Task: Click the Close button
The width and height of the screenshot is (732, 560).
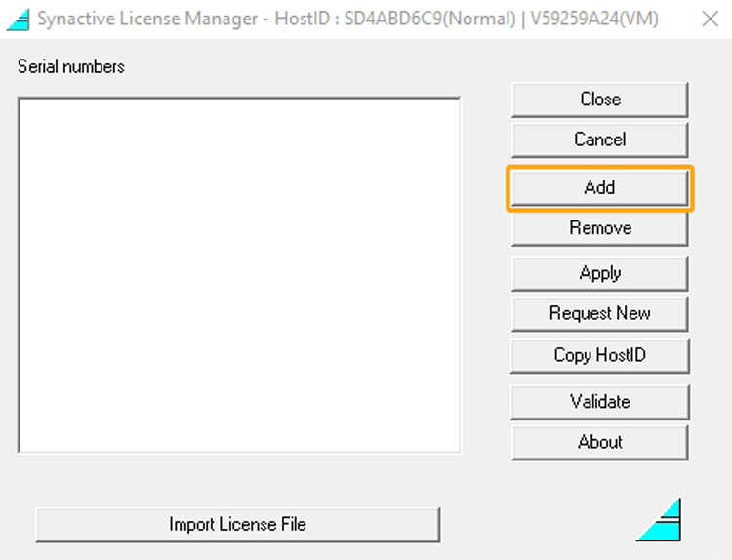Action: (600, 100)
